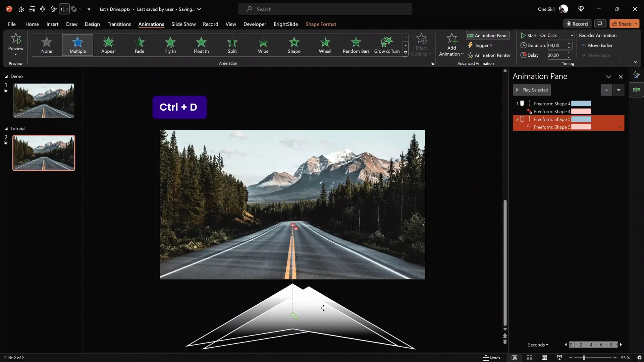Select slide 1 thumbnail
644x362 pixels.
pos(44,101)
